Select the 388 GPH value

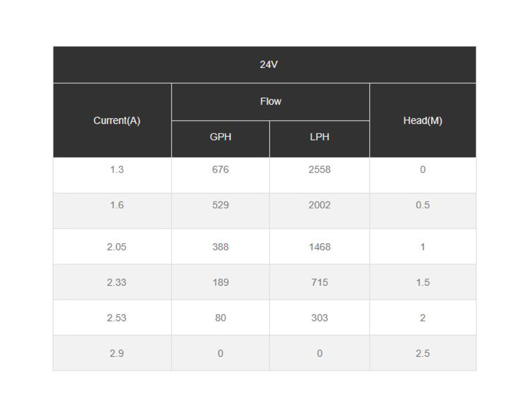(221, 247)
